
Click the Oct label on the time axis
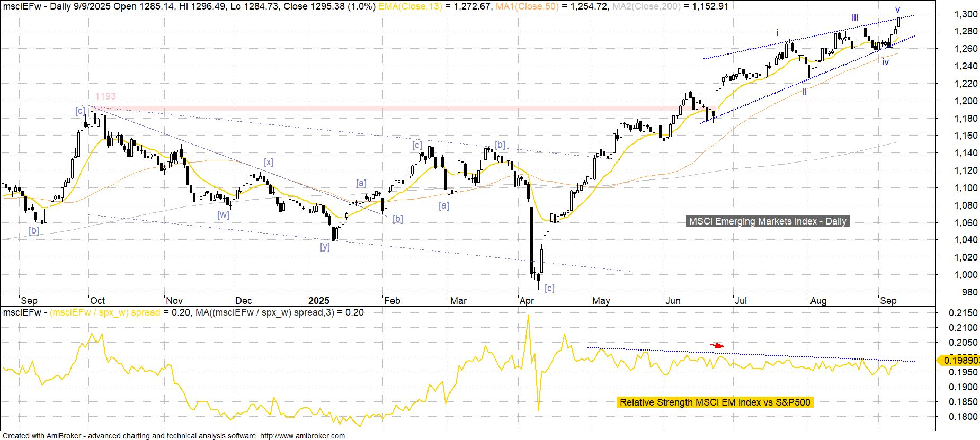97,300
